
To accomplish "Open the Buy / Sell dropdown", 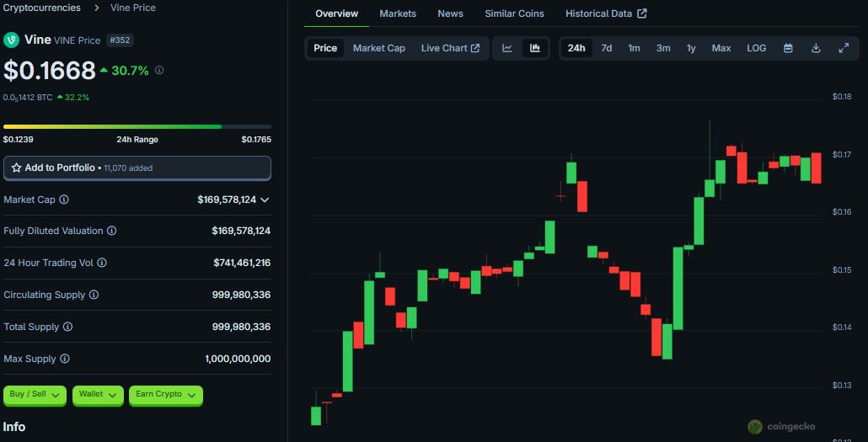I will (35, 395).
